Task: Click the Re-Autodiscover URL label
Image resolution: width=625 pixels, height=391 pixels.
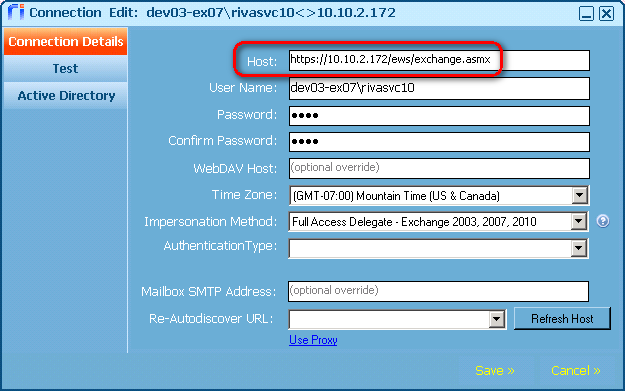Action: [x=211, y=319]
